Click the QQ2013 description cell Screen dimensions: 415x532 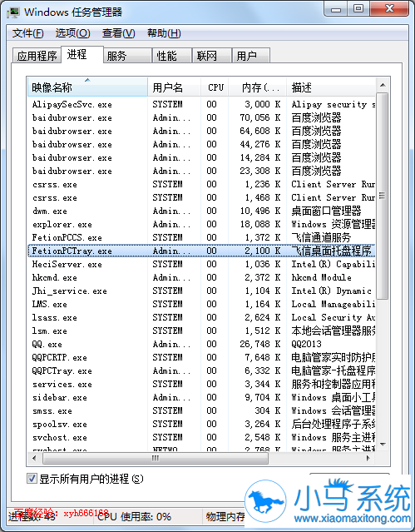(307, 344)
